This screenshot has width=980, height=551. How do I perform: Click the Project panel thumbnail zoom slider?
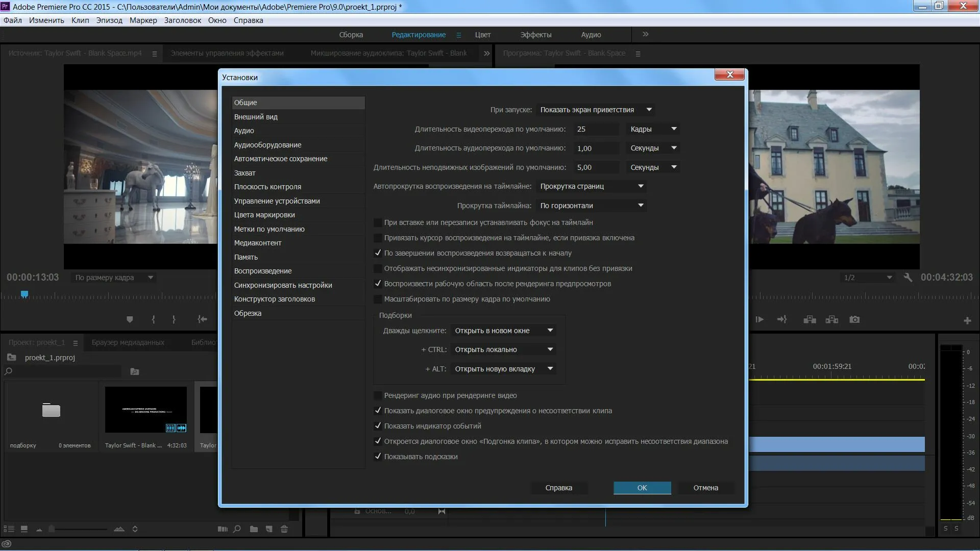[52, 529]
